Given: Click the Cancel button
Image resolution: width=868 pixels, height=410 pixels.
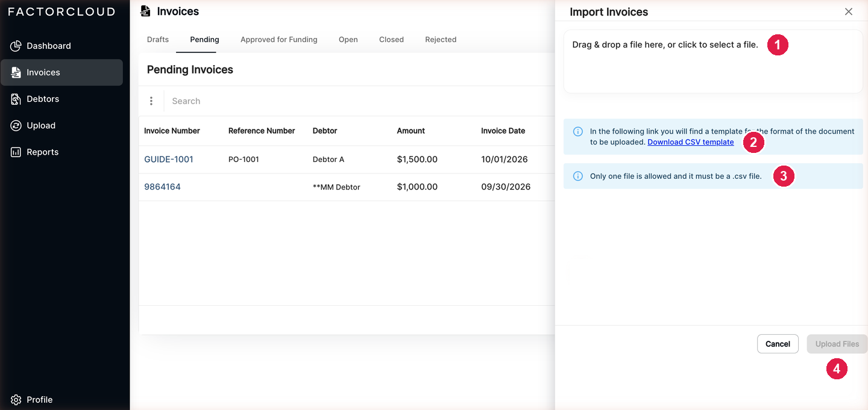Looking at the screenshot, I should (778, 344).
